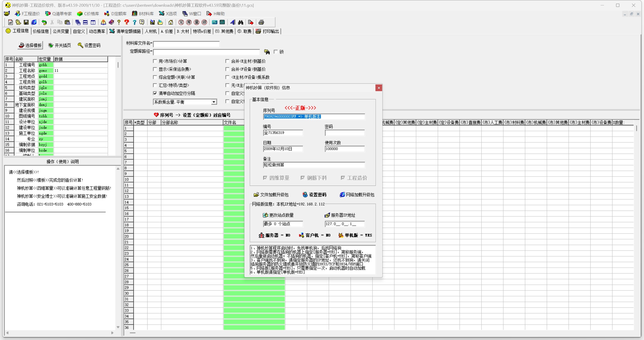Click the new project file toolbar icon
Viewport: 644px width, 340px height.
(x=11, y=22)
